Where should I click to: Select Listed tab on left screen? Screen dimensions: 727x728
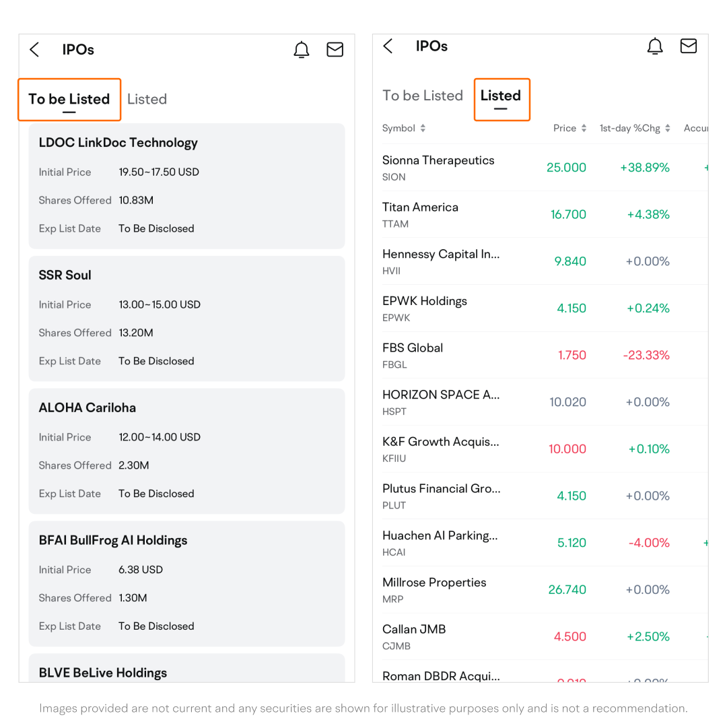click(x=147, y=100)
